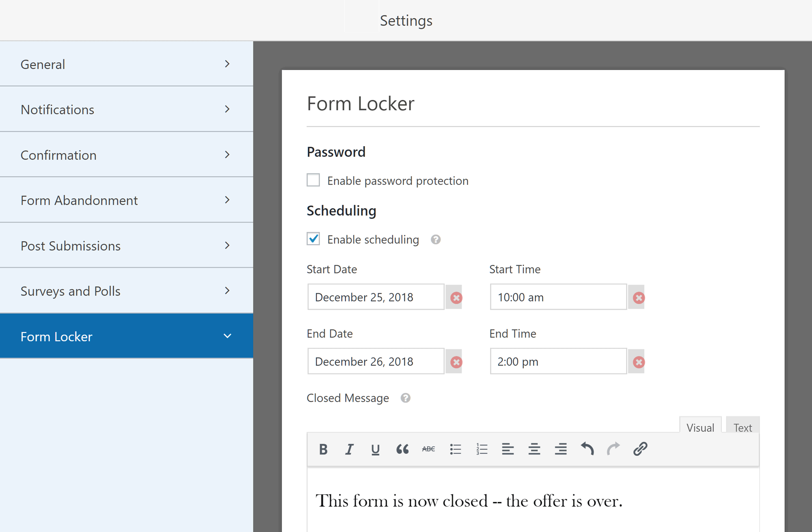Screen dimensions: 812x532
Task: Expand the Notifications settings section
Action: [127, 109]
